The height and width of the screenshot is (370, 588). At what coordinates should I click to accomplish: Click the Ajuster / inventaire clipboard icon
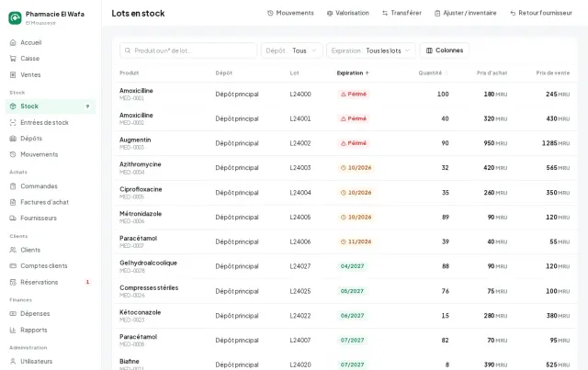pyautogui.click(x=437, y=13)
